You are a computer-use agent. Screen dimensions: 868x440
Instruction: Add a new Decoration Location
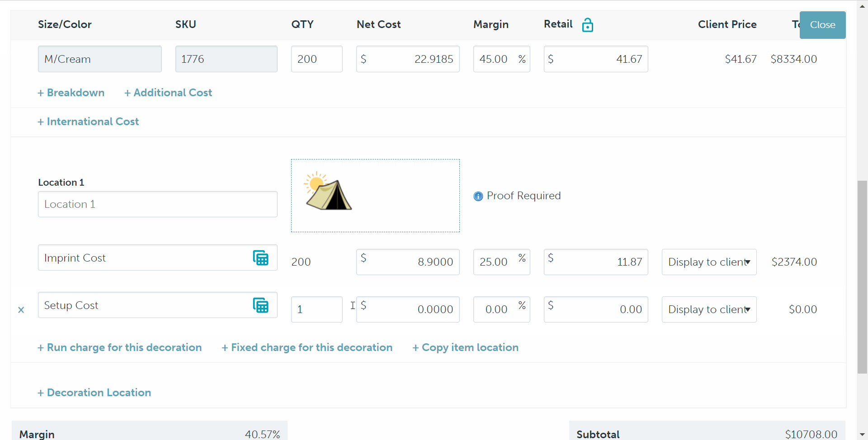point(94,393)
